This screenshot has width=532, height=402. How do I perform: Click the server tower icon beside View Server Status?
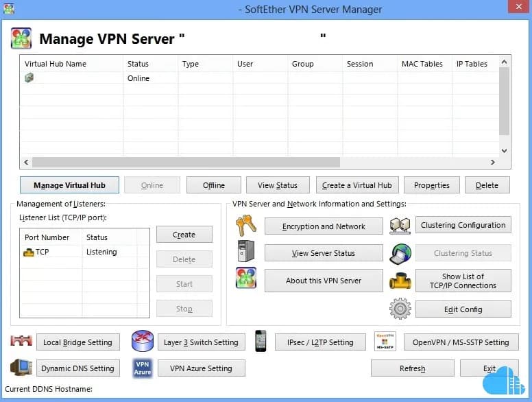(246, 251)
